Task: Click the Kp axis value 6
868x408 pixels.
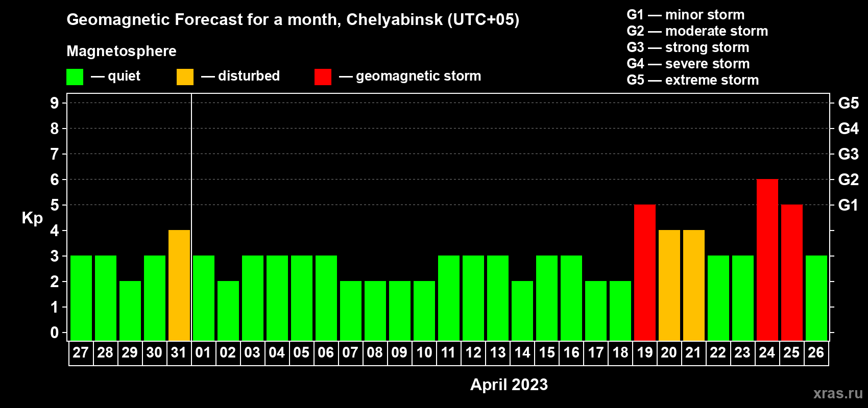Action: (55, 180)
